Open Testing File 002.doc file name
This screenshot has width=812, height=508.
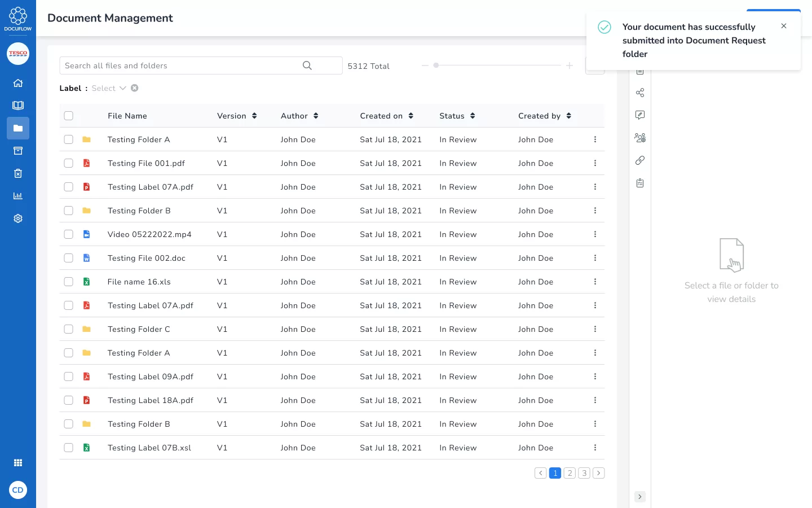tap(147, 258)
